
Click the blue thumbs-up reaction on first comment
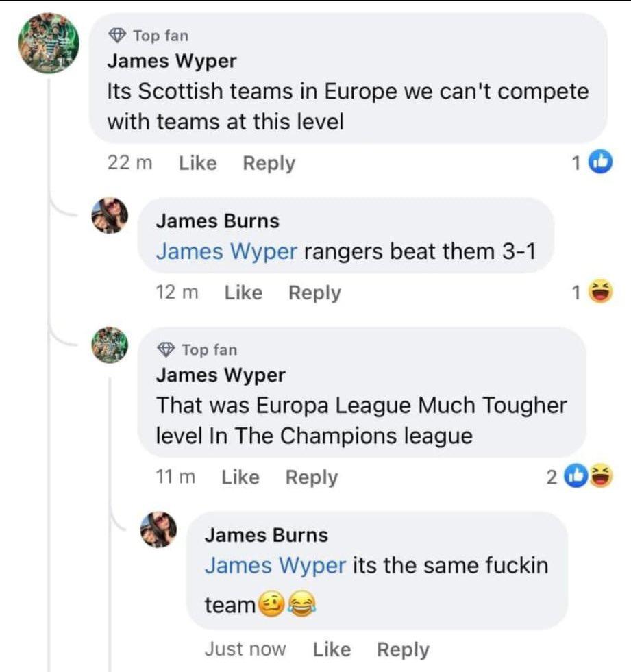[600, 162]
